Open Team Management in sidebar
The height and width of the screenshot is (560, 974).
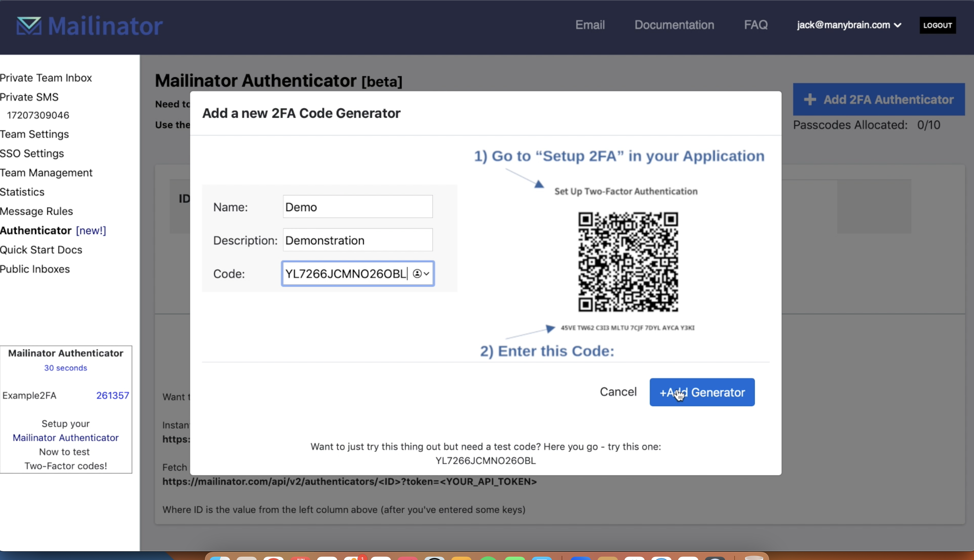(x=46, y=173)
